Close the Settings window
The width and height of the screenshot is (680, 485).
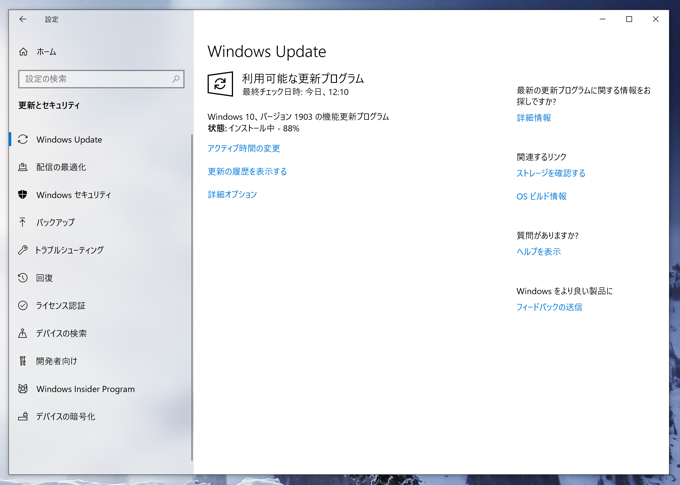coord(656,19)
